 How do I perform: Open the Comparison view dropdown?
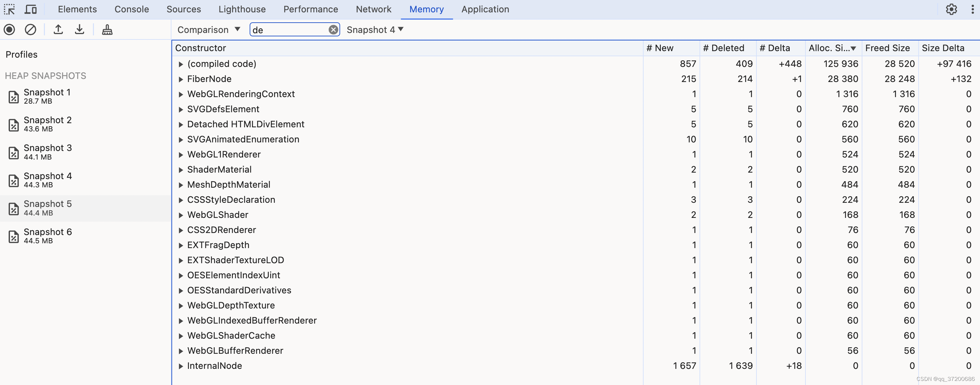pyautogui.click(x=208, y=30)
